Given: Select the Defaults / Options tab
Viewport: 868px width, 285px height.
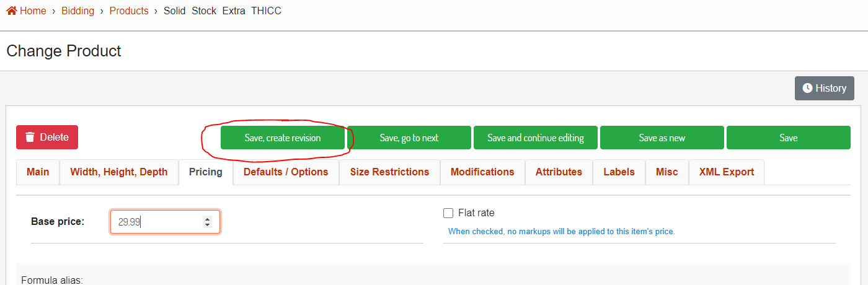Looking at the screenshot, I should click(x=286, y=172).
